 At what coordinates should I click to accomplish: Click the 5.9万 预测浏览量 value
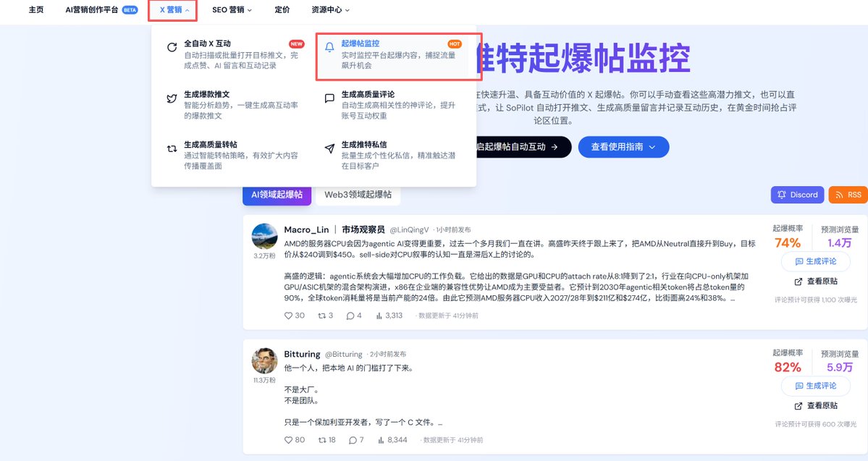point(839,368)
